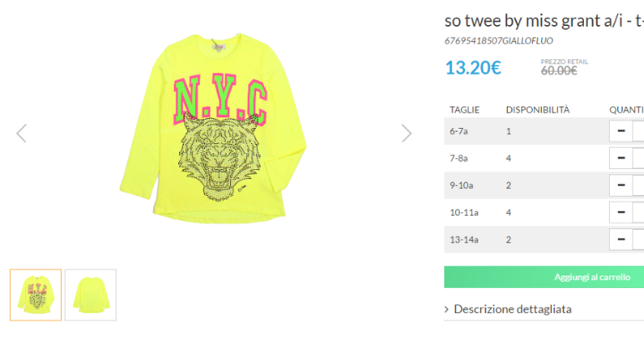Decrease quantity for size 7-8a
Image resolution: width=644 pixels, height=348 pixels.
621,158
